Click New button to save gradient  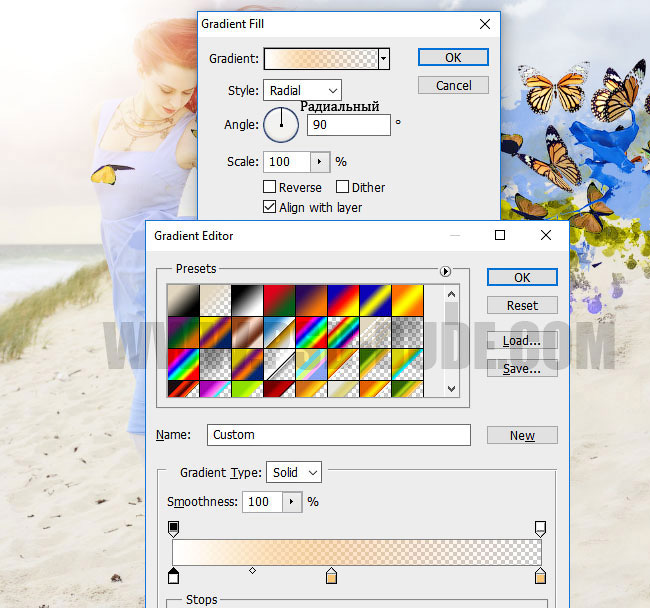pyautogui.click(x=522, y=435)
